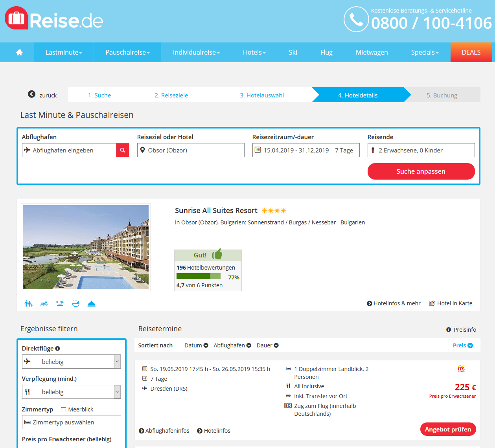This screenshot has width=495, height=448.
Task: Sort results by Datum
Action: pos(196,345)
